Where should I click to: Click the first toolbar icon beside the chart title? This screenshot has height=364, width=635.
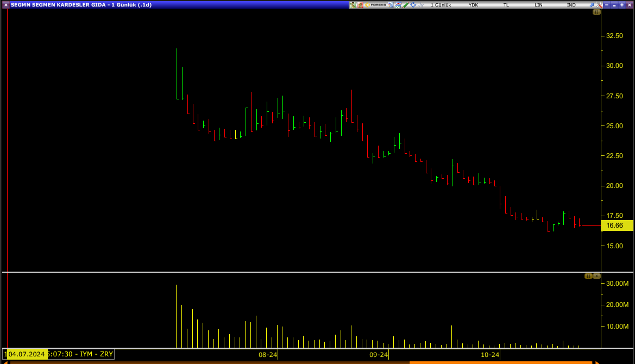(352, 4)
